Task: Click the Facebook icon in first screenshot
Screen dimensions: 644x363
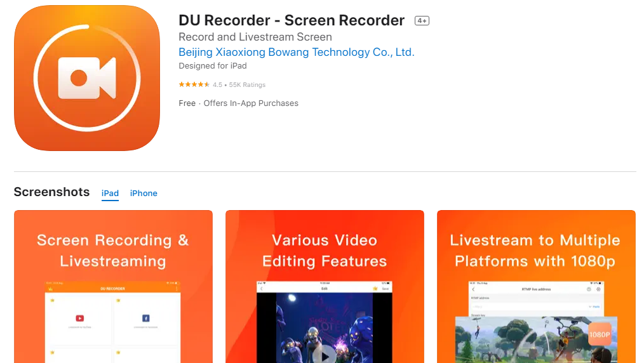Action: (146, 318)
